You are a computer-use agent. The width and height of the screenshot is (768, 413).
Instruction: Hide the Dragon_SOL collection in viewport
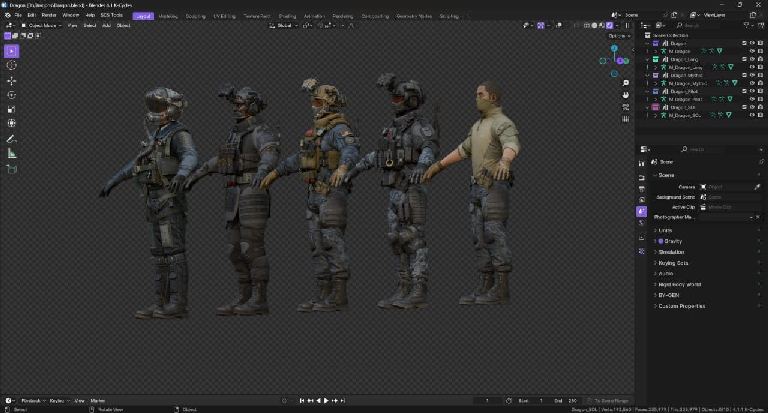pyautogui.click(x=752, y=107)
